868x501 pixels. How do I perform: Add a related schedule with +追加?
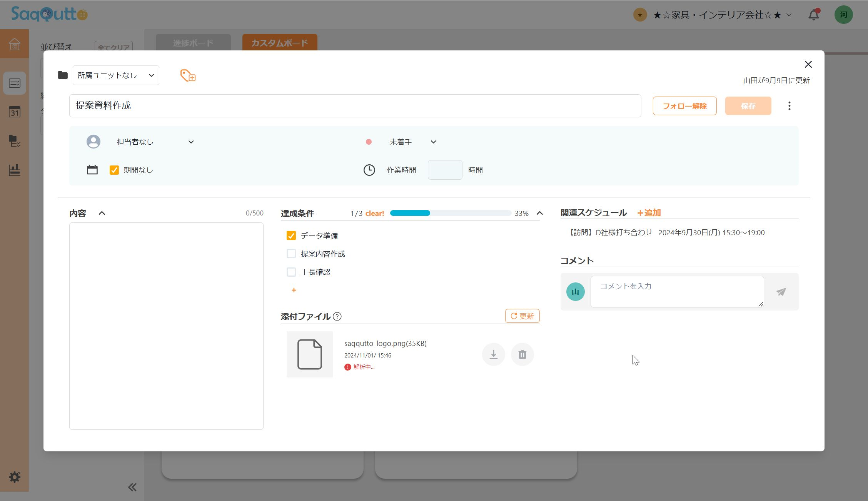(649, 212)
